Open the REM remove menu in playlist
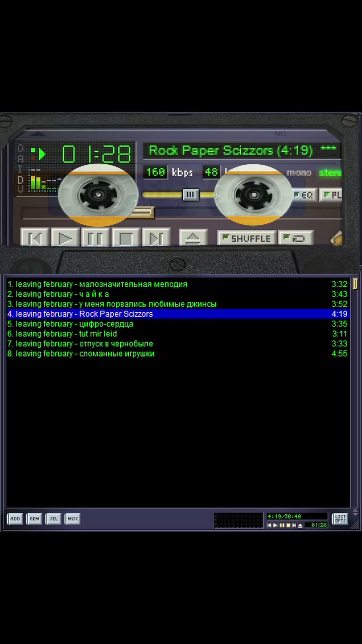 (x=35, y=519)
